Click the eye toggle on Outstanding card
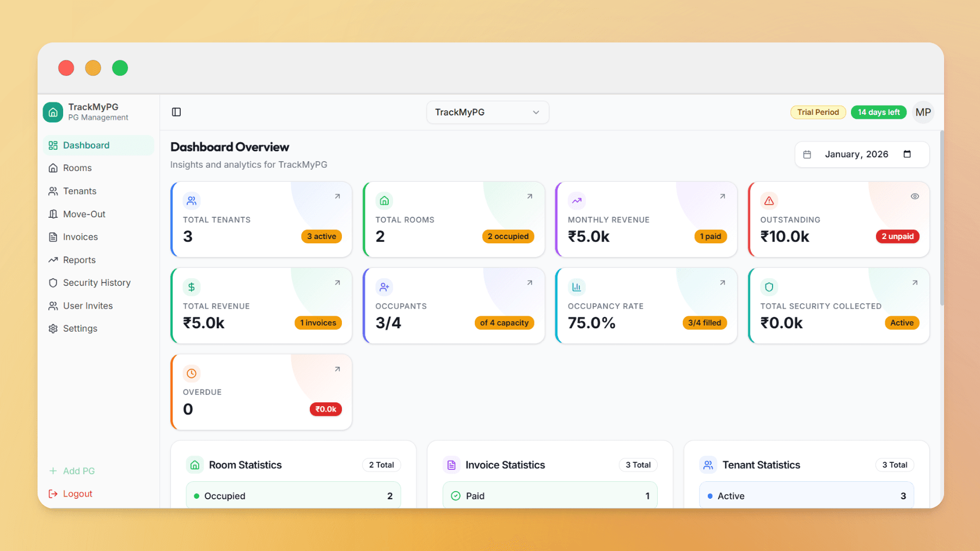980x551 pixels. point(914,196)
